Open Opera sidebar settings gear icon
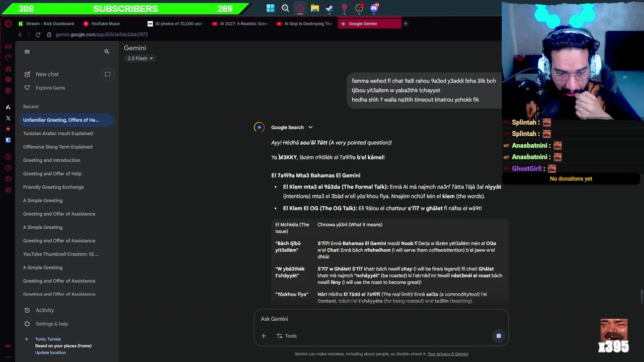 (8, 190)
